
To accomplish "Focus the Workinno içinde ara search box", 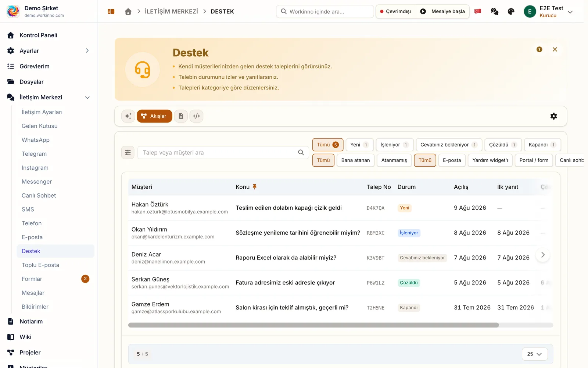I will click(x=325, y=11).
